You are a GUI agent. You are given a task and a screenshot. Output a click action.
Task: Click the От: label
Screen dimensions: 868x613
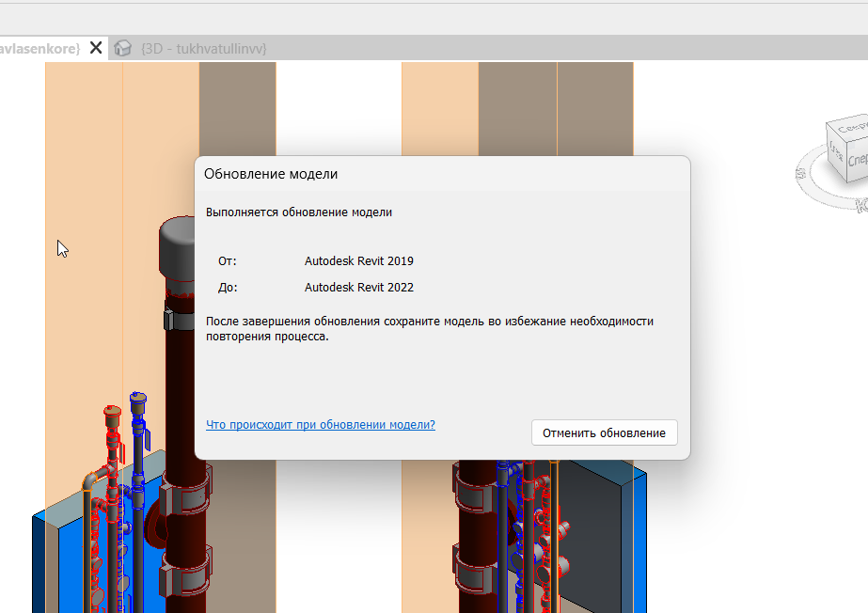227,261
